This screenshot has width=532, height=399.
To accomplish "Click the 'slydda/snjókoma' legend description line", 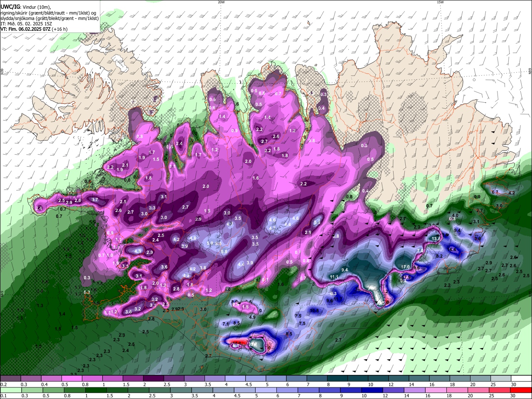I will pos(49,18).
